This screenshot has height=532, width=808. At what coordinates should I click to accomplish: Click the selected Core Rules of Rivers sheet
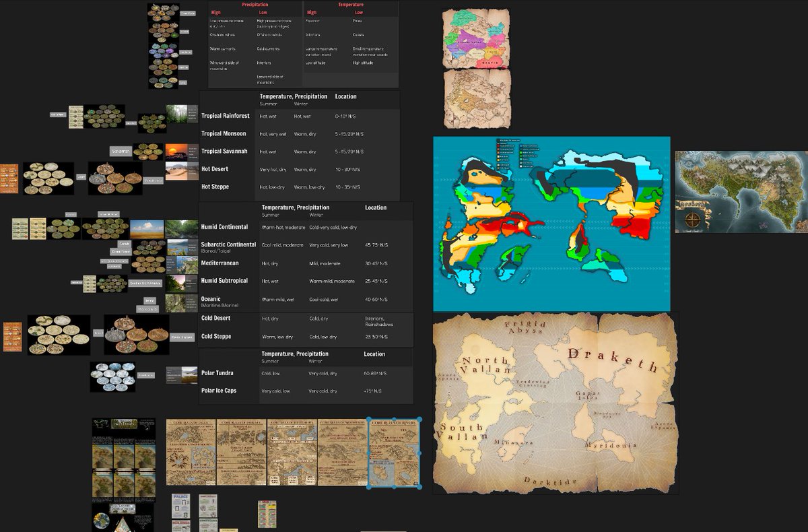point(394,453)
